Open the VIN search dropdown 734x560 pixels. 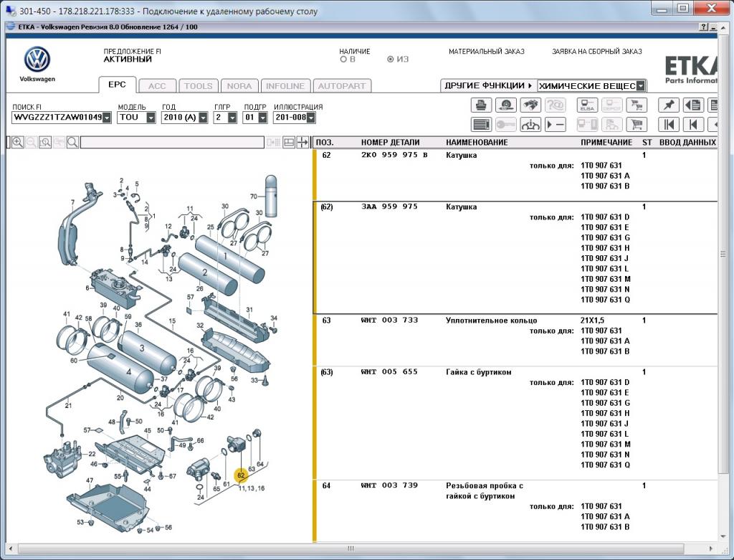(108, 118)
